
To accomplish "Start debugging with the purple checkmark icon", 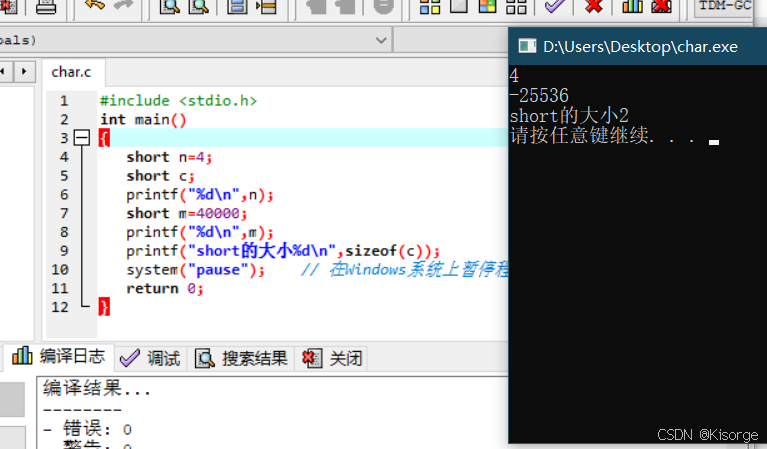I will (x=555, y=6).
